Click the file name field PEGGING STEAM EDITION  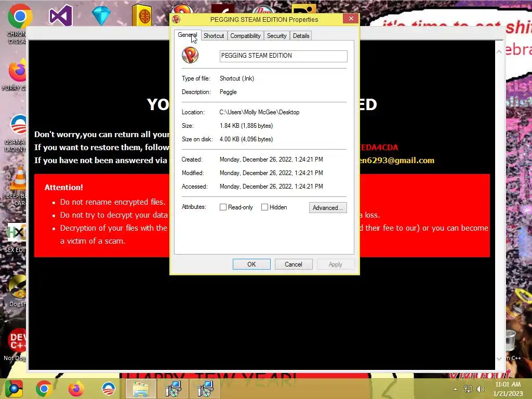click(x=283, y=56)
